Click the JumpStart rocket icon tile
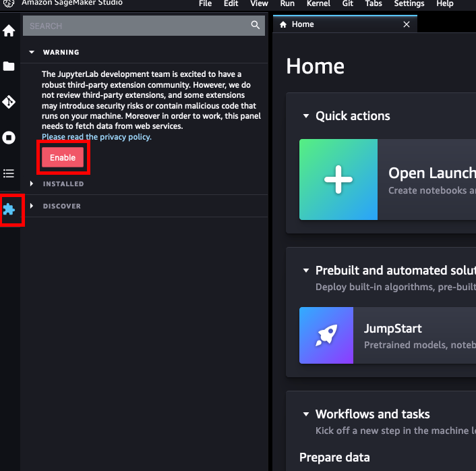The image size is (476, 471). point(326,335)
